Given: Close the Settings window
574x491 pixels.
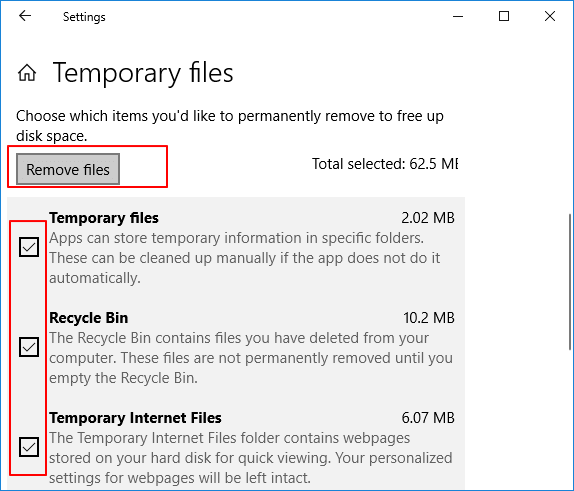Looking at the screenshot, I should pos(550,16).
